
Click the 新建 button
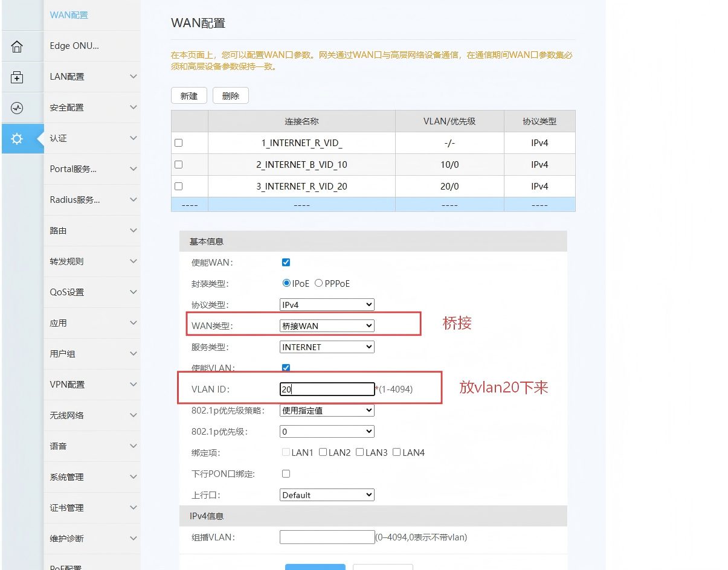(189, 96)
